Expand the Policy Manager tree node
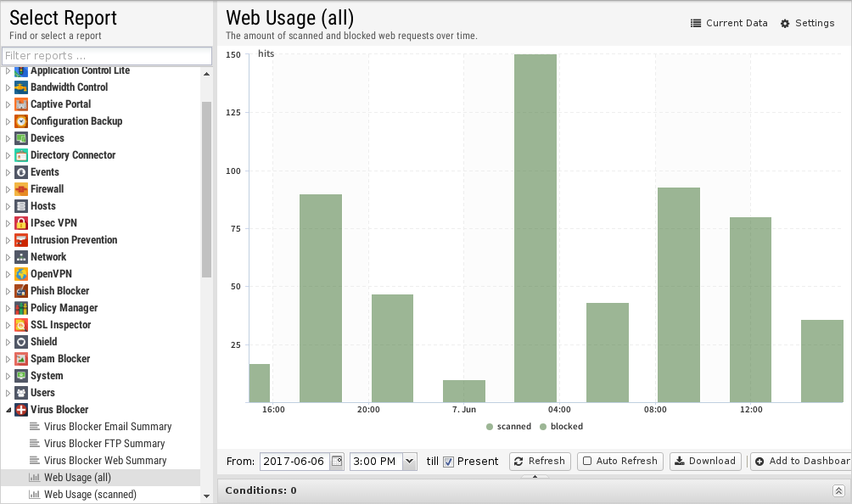This screenshot has width=852, height=504. (x=8, y=308)
